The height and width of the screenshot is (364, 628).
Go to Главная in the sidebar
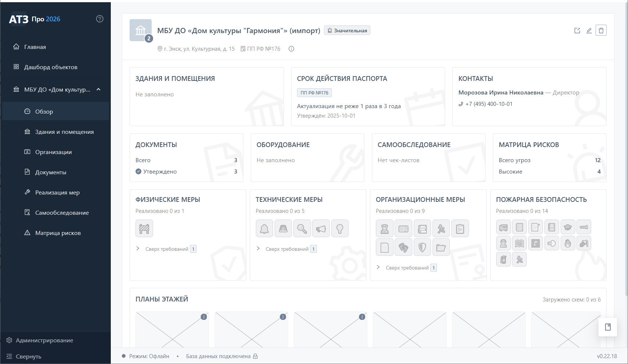point(55,47)
